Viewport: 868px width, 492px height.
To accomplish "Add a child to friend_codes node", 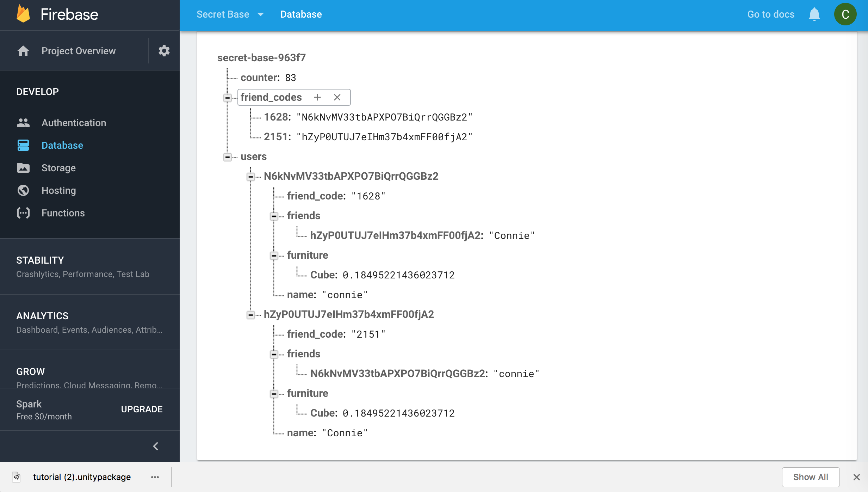I will [x=317, y=97].
